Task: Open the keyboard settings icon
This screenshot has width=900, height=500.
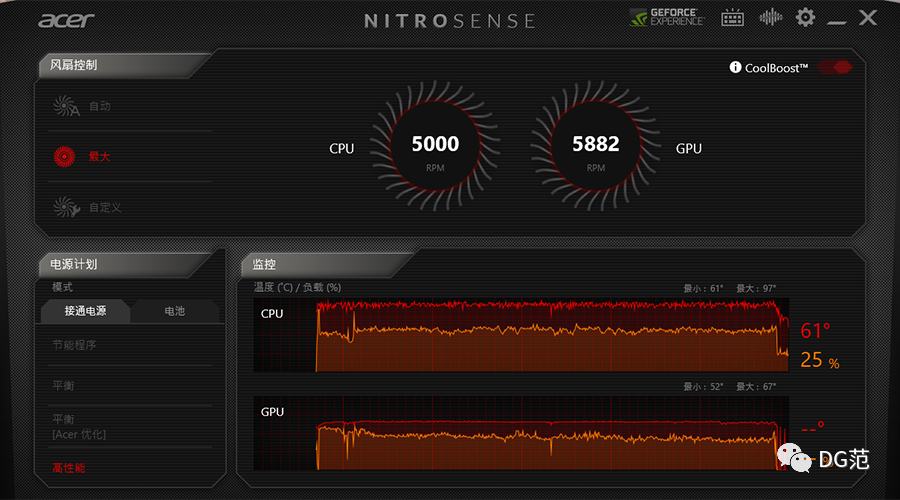Action: pyautogui.click(x=732, y=18)
